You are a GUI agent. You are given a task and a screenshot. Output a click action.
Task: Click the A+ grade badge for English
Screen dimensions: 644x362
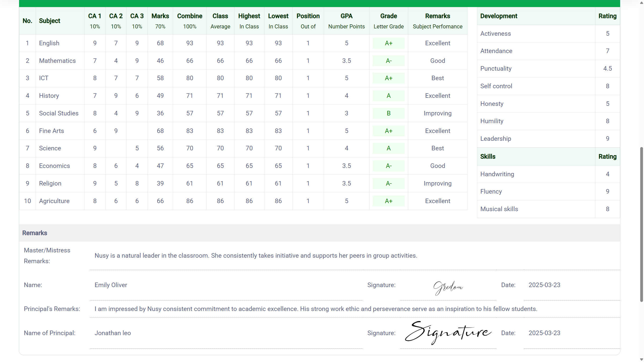(388, 43)
